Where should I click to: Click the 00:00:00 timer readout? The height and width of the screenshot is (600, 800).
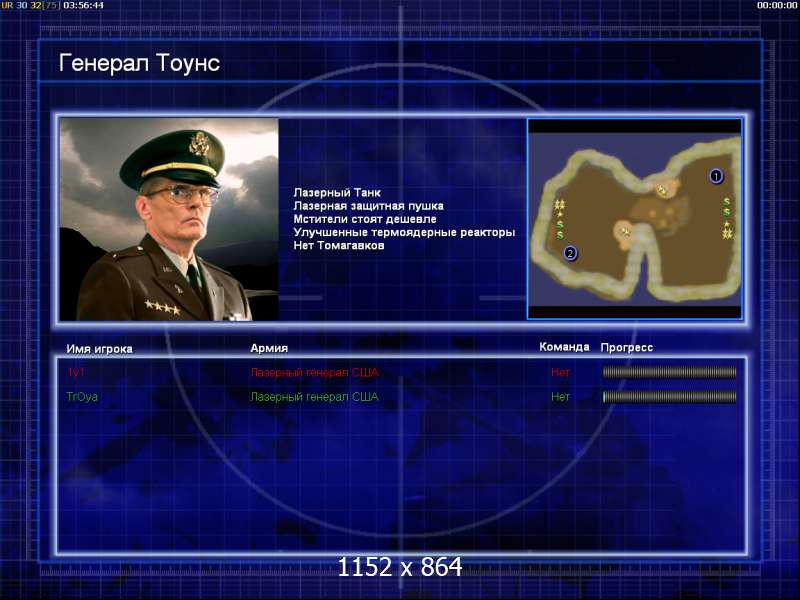click(777, 5)
